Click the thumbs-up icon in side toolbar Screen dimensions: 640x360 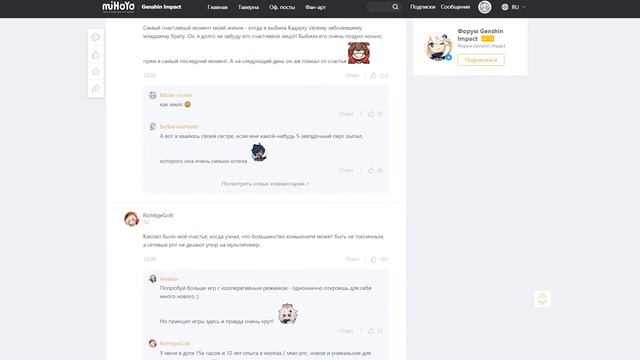[96, 54]
